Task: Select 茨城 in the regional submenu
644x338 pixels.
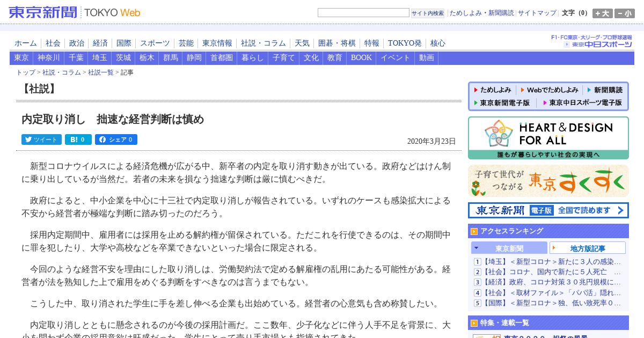Action: pyautogui.click(x=123, y=58)
